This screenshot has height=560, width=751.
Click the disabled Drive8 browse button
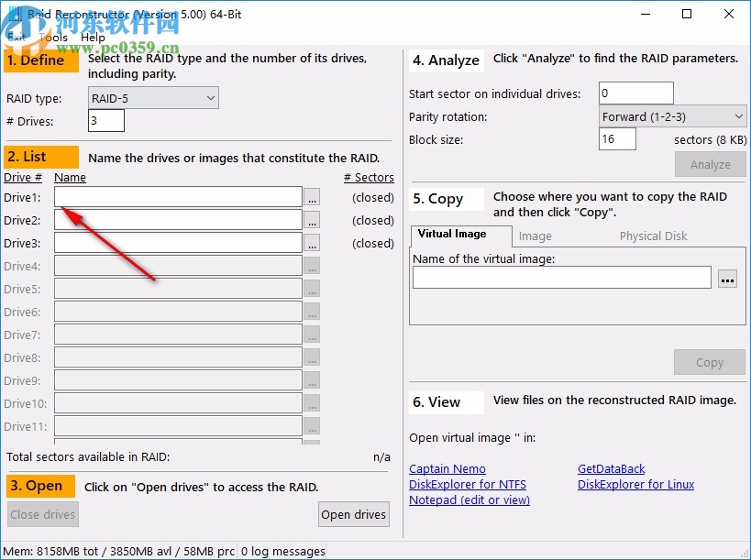312,357
